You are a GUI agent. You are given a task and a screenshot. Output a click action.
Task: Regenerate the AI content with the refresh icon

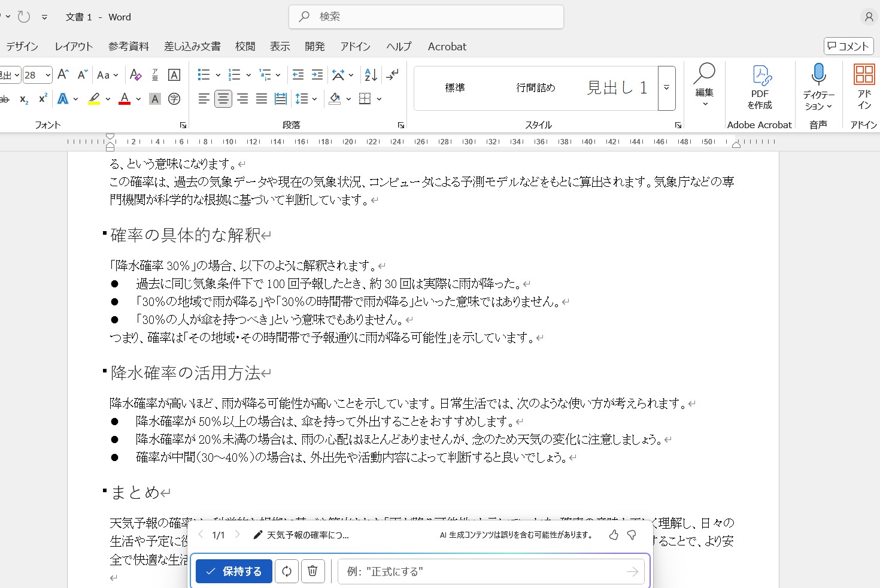pos(287,571)
